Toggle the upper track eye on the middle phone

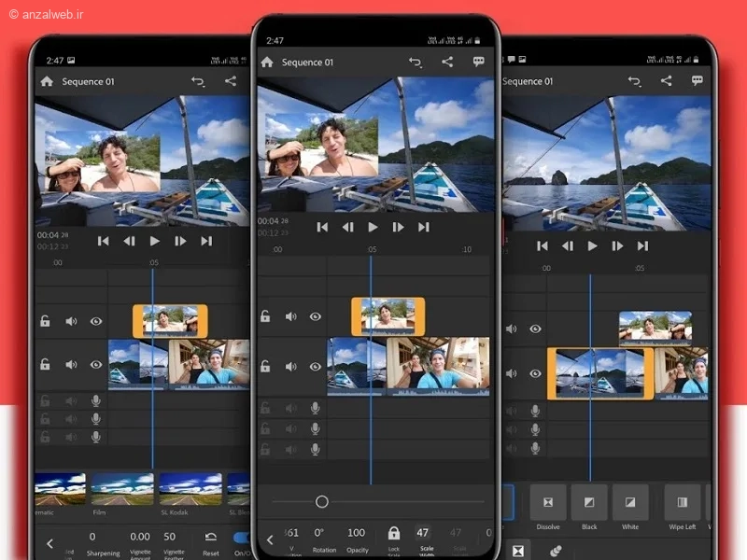[316, 316]
